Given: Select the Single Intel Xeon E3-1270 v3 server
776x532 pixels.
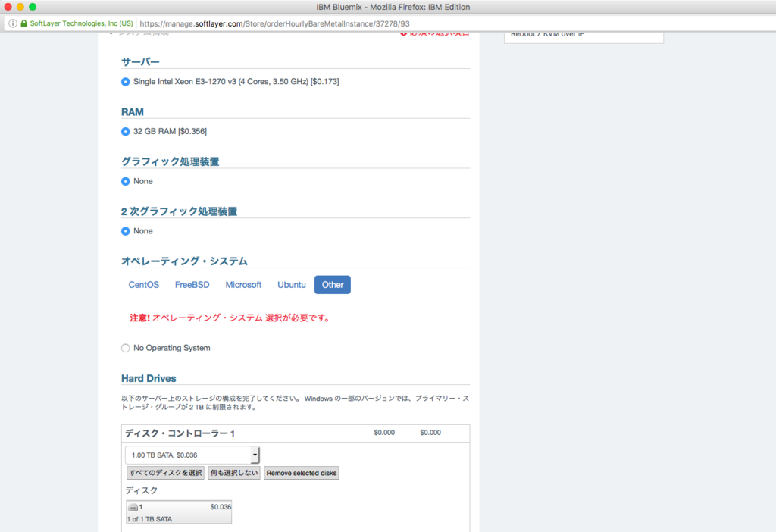Looking at the screenshot, I should coord(124,81).
